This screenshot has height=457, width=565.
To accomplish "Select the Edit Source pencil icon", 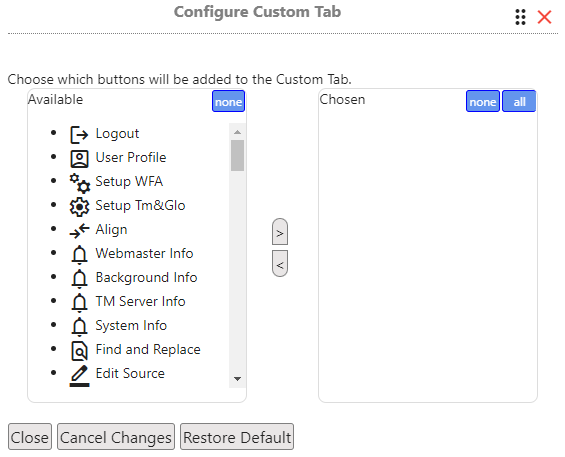I will 79,376.
